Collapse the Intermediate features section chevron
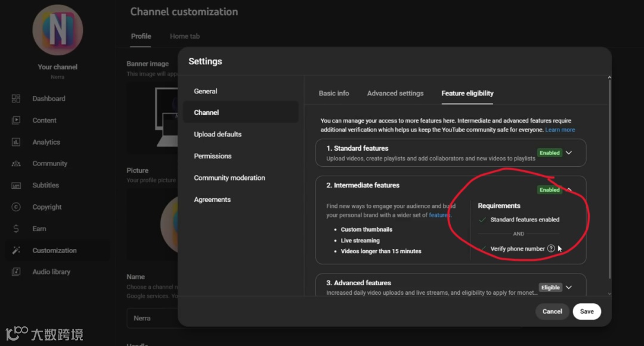Image resolution: width=644 pixels, height=346 pixels. coord(569,190)
